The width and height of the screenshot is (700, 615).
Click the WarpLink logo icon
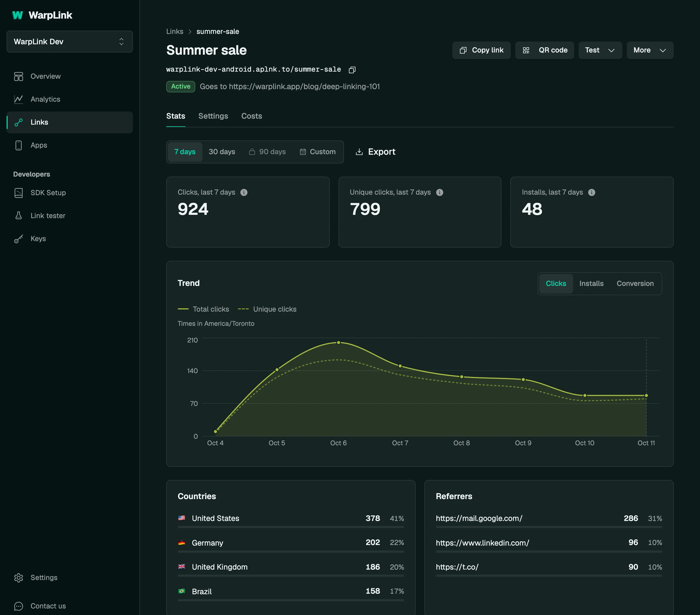tap(17, 15)
